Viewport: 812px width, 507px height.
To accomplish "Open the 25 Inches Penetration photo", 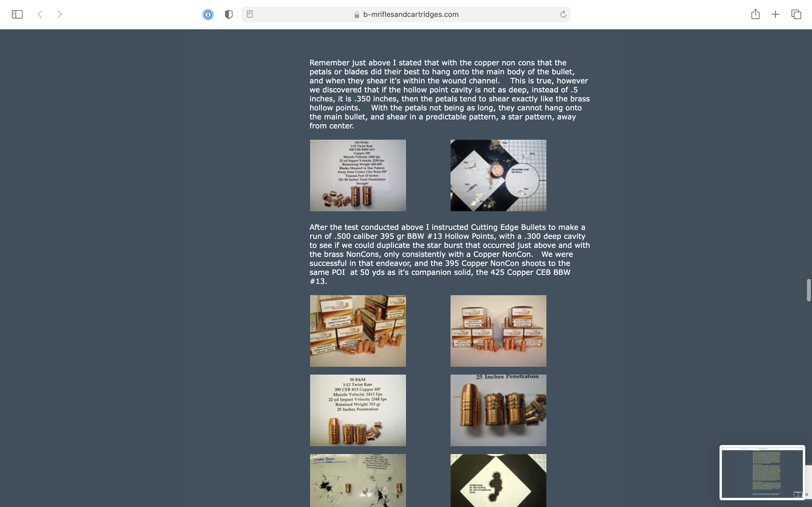I will pos(498,410).
